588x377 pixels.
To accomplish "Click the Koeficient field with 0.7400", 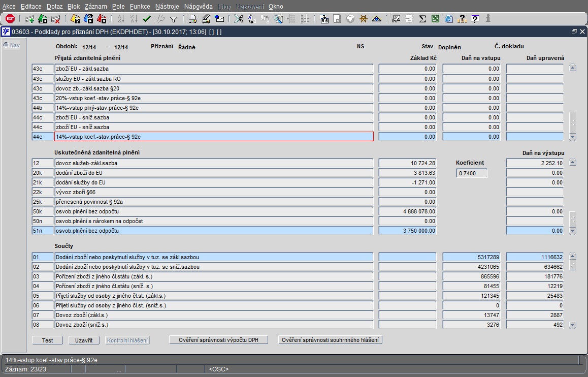I will click(472, 173).
